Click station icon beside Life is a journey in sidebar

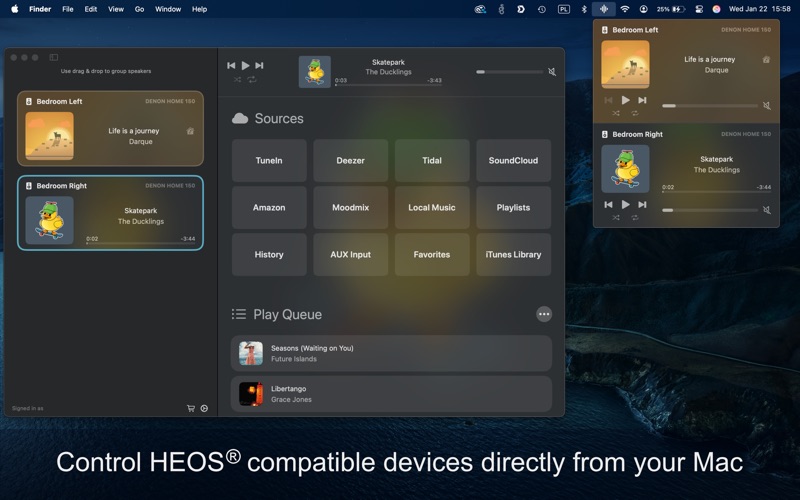point(190,131)
